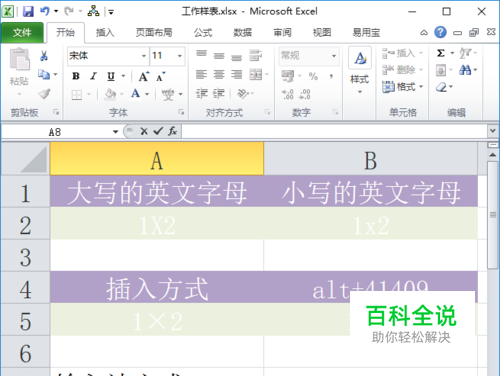
Task: Open the 样式 styles gallery
Action: click(360, 70)
